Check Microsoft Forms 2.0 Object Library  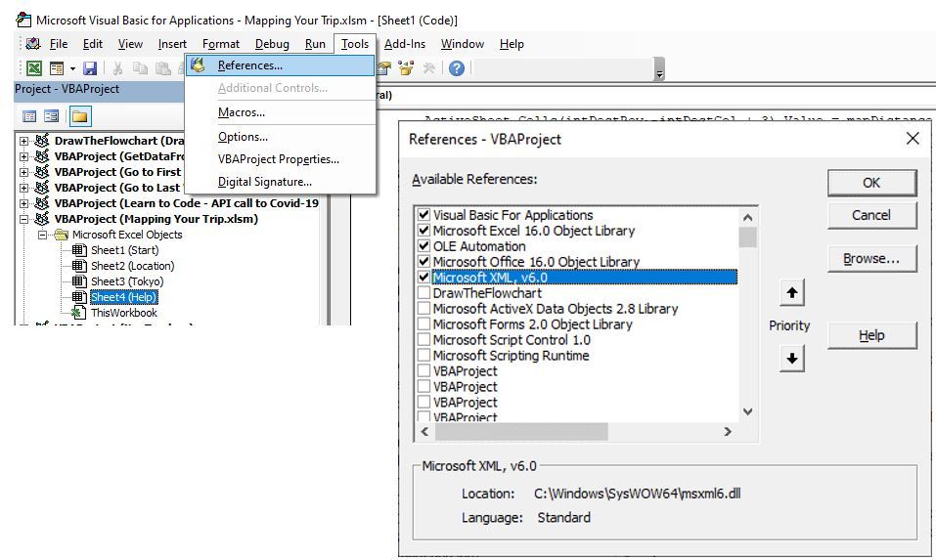(423, 323)
